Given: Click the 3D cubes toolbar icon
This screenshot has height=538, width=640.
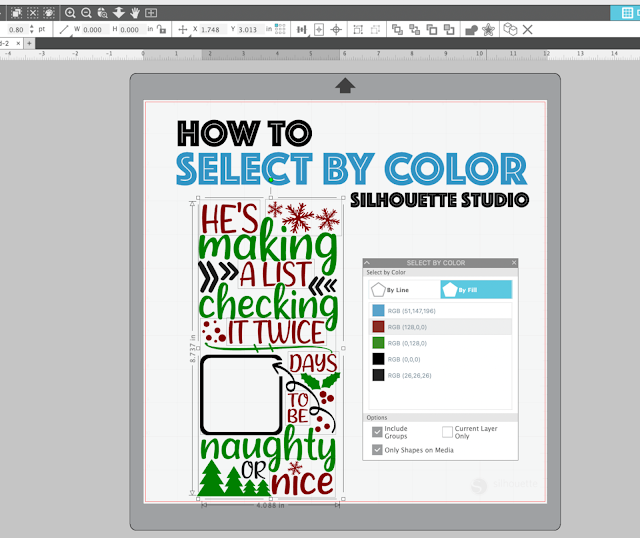Looking at the screenshot, I should [510, 29].
